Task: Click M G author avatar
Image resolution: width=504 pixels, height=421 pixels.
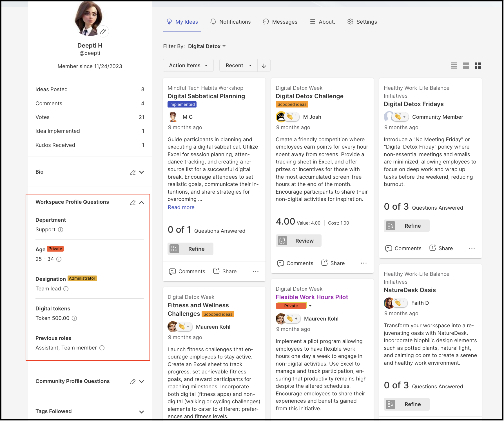Action: (x=173, y=117)
